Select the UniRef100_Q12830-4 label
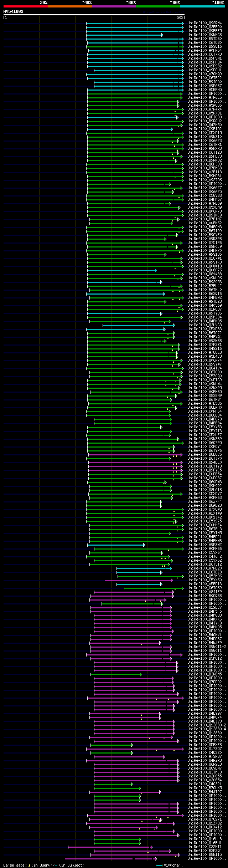 pos(207,729)
